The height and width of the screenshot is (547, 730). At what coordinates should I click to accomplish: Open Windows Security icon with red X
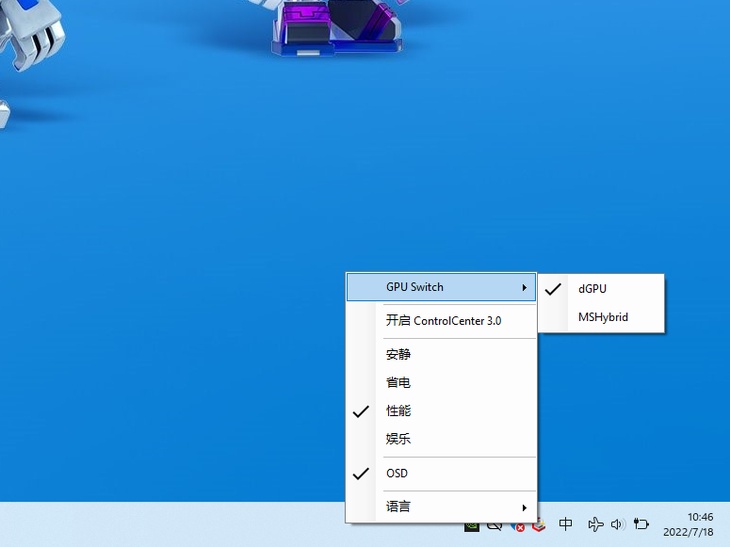click(x=517, y=525)
